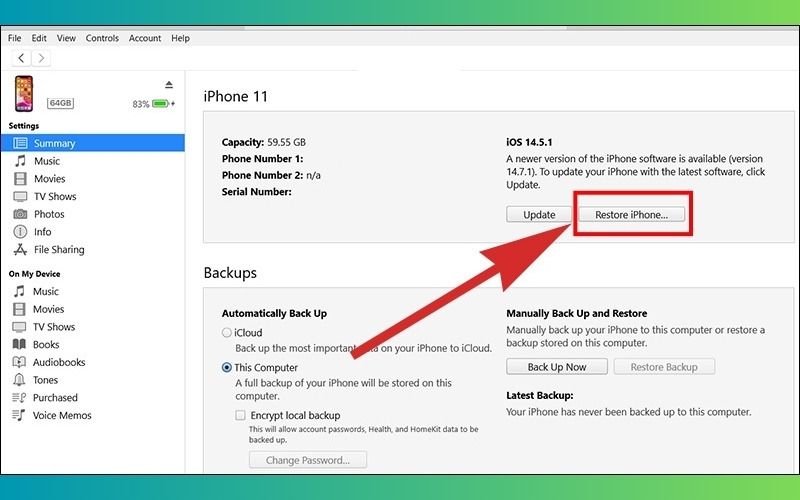The image size is (800, 500).
Task: Click the Tones bell icon
Action: pyautogui.click(x=19, y=380)
